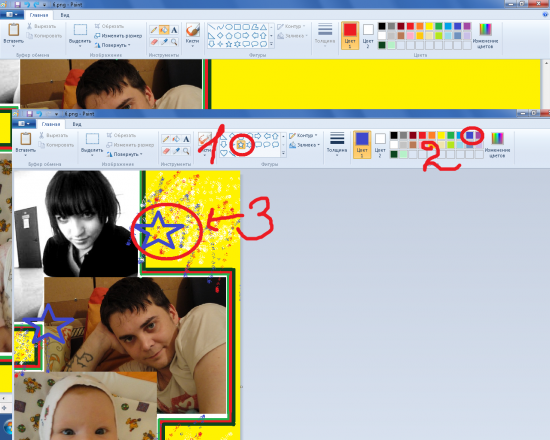Click Undo arrow in back window title bar

(27, 5)
